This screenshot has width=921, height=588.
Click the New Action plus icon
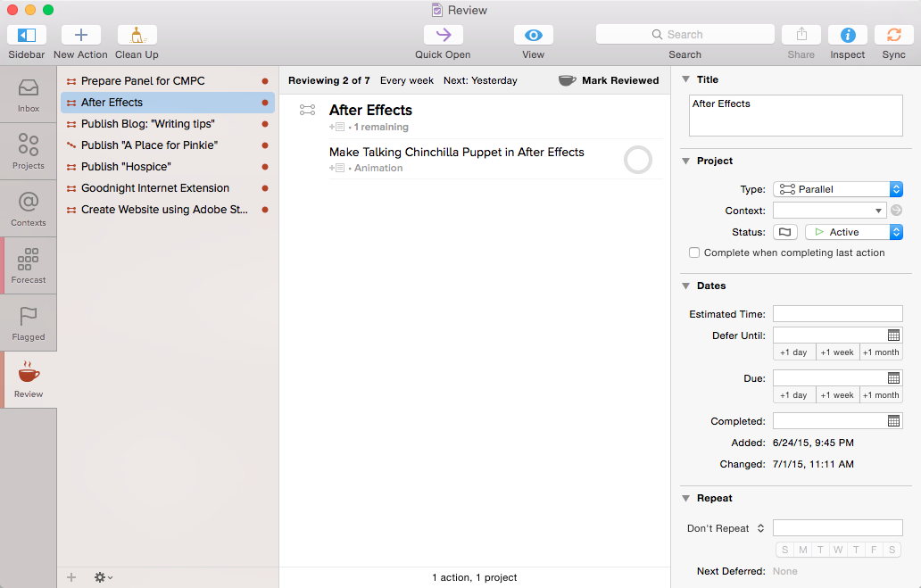click(80, 36)
